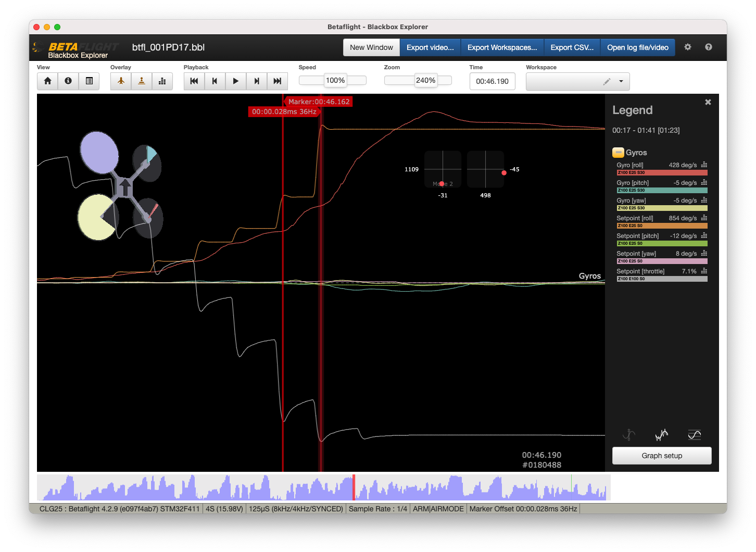Click the green Setpoint [pitch] color bar
This screenshot has height=552, width=756.
click(662, 243)
